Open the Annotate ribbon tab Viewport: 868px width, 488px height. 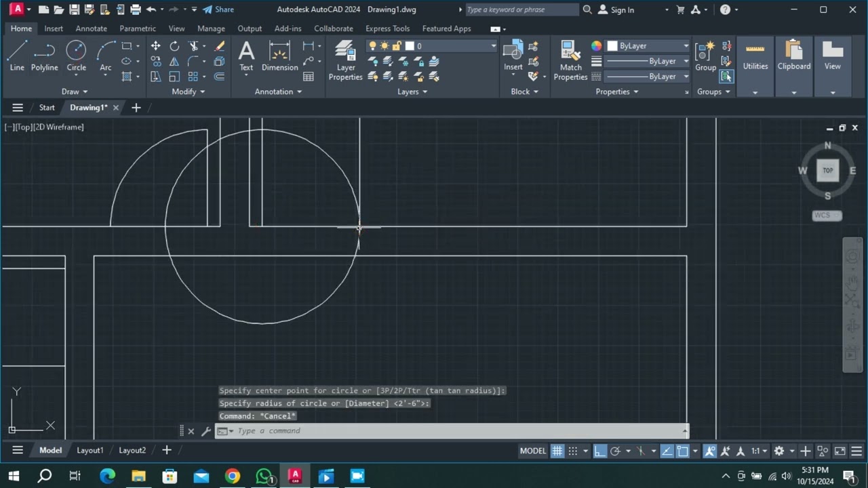point(91,28)
